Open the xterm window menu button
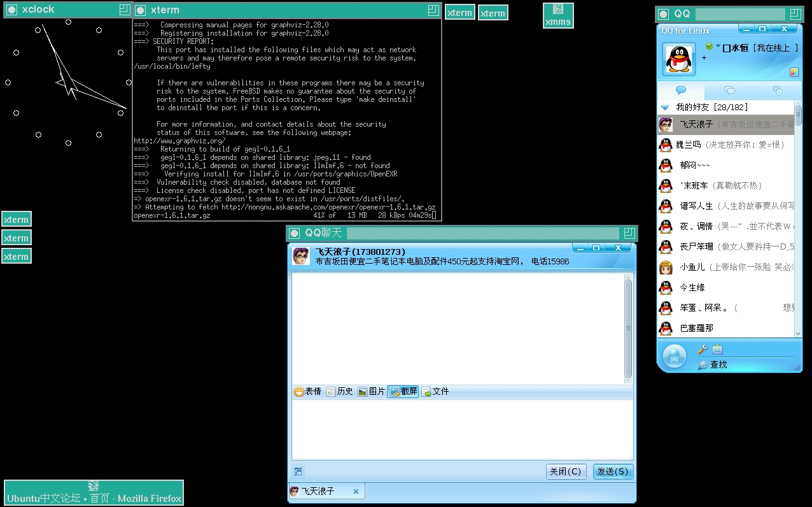 tap(141, 10)
